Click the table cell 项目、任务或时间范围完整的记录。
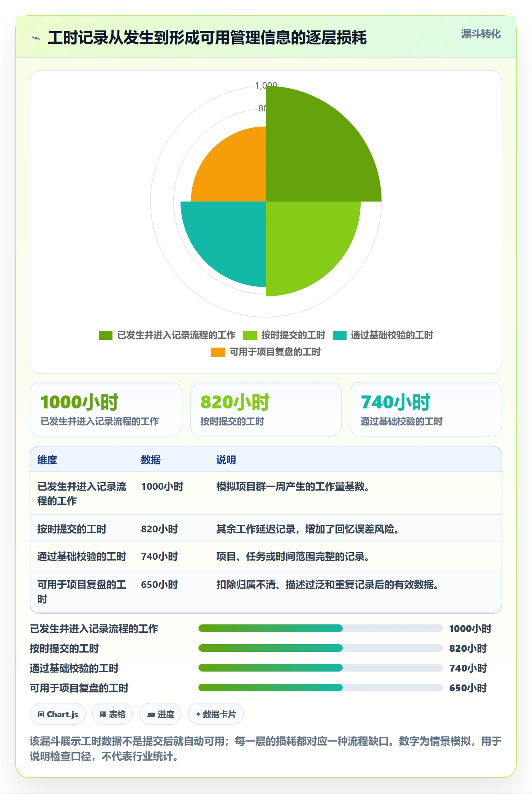This screenshot has width=532, height=794. click(293, 556)
